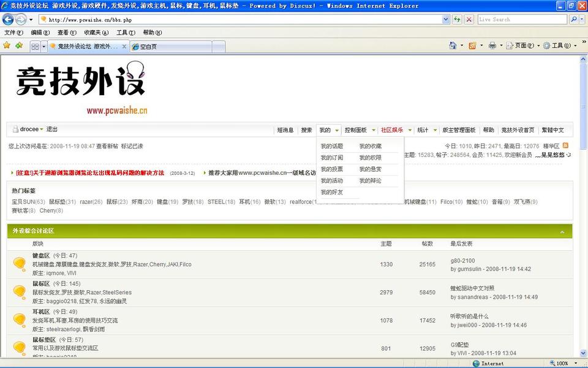The image size is (588, 368).
Task: Open the tab list dropdown arrow
Action: 43,47
